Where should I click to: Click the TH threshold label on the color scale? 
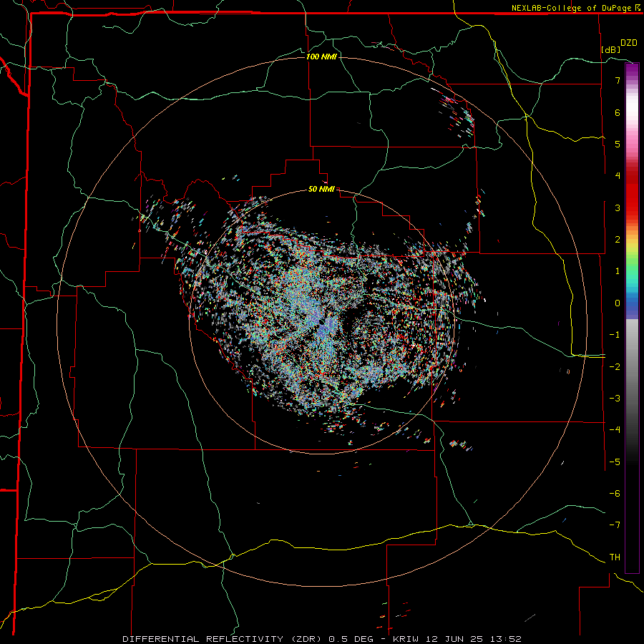click(x=615, y=557)
